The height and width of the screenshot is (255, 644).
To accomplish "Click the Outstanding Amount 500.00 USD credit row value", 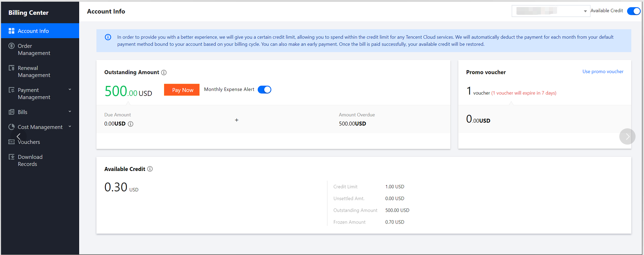I will pos(397,210).
